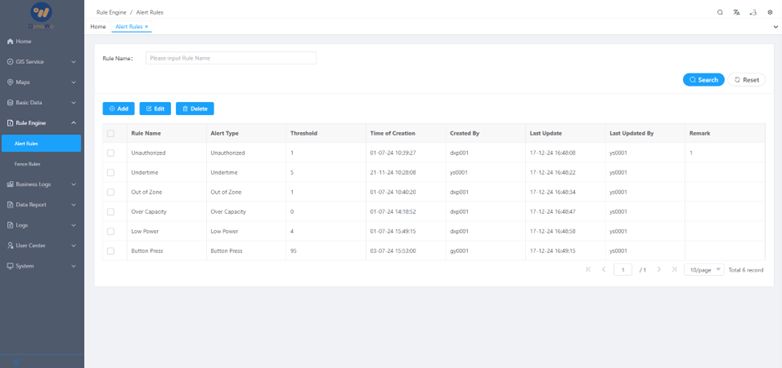This screenshot has height=368, width=782.
Task: Click the Edit button
Action: [155, 109]
